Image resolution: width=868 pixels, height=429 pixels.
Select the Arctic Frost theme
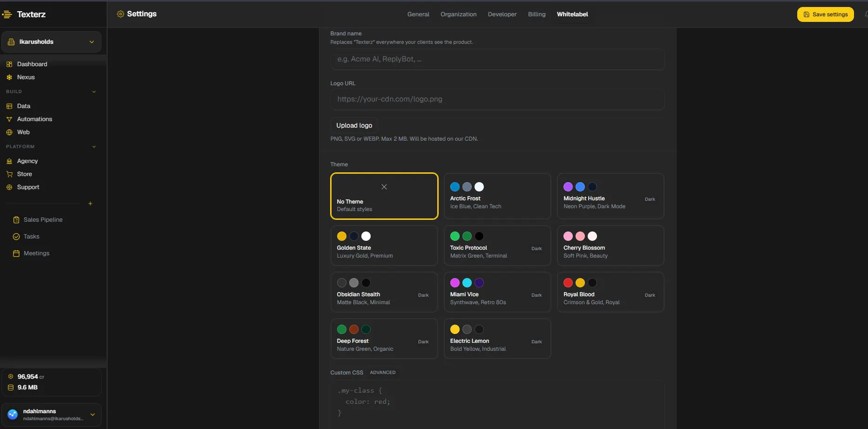click(x=497, y=196)
